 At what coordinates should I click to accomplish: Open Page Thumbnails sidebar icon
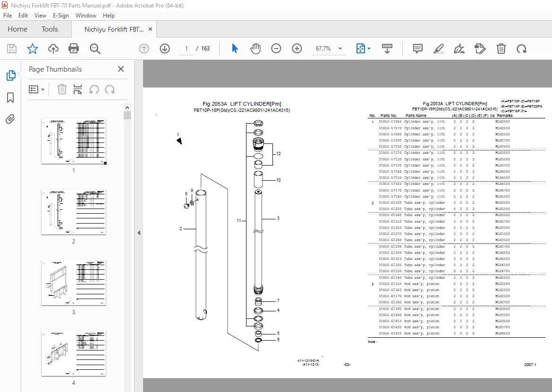(x=10, y=75)
